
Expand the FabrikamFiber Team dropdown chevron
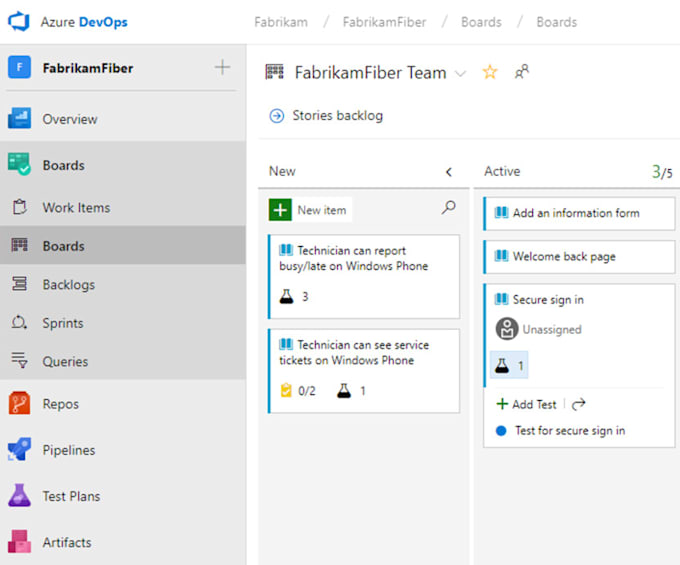click(x=460, y=73)
